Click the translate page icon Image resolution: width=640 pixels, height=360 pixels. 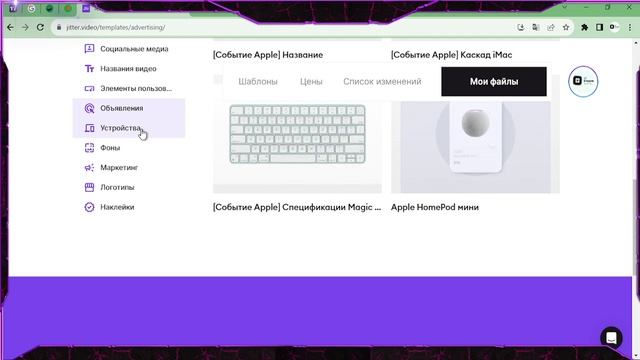536,27
